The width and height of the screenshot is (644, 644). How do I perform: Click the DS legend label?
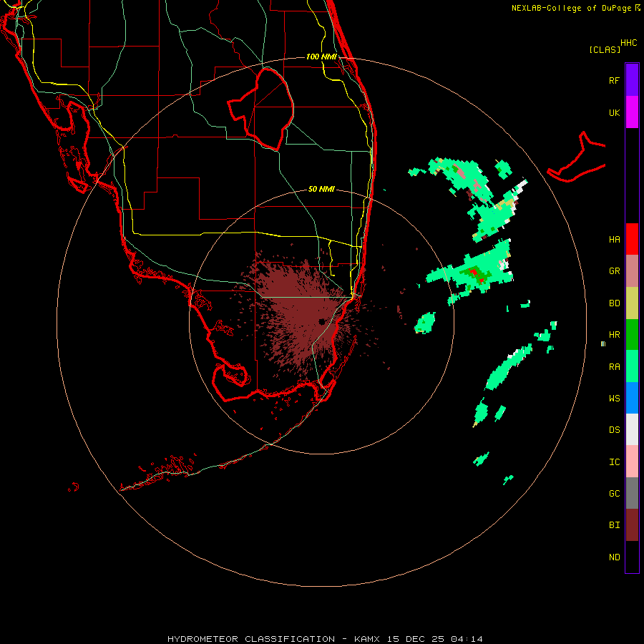point(614,430)
